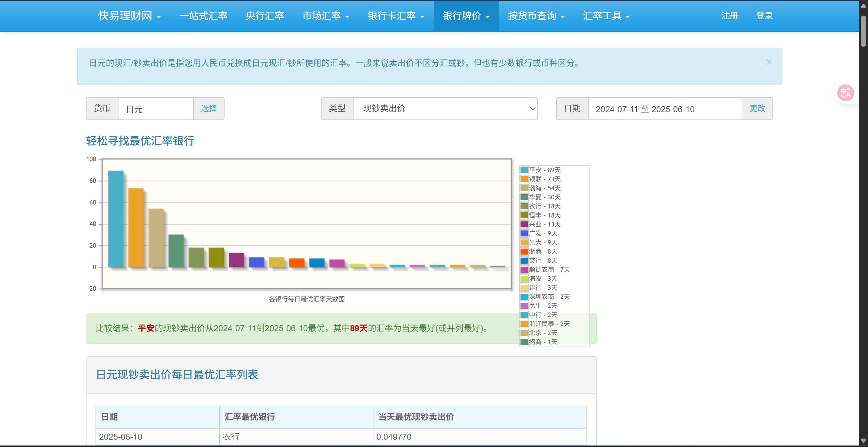Click 选择 to choose a currency
This screenshot has width=868, height=447.
click(x=209, y=109)
